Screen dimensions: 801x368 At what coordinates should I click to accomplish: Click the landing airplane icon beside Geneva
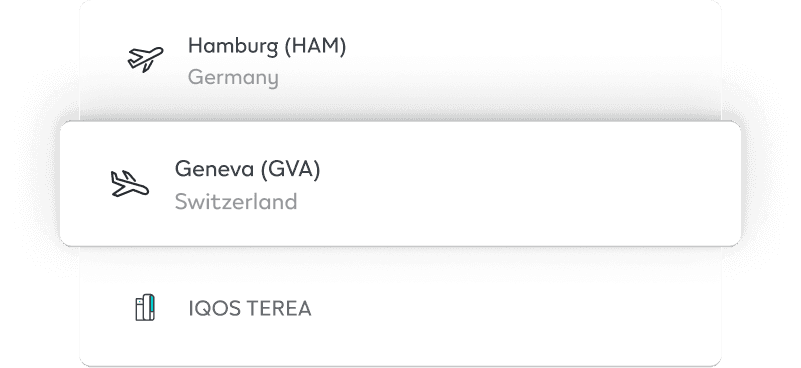[x=130, y=184]
